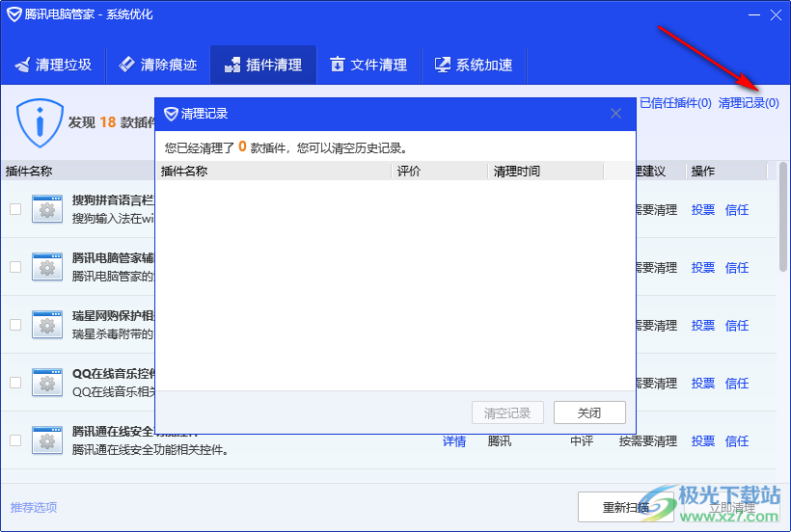Click the 插件名称 column header in dialog
The width and height of the screenshot is (791, 532).
pyautogui.click(x=274, y=172)
